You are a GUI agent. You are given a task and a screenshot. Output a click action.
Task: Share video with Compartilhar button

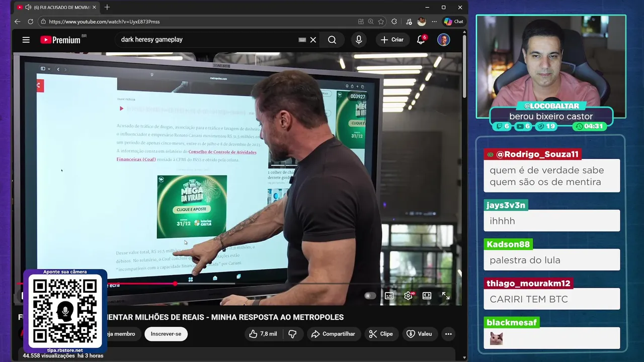(333, 334)
